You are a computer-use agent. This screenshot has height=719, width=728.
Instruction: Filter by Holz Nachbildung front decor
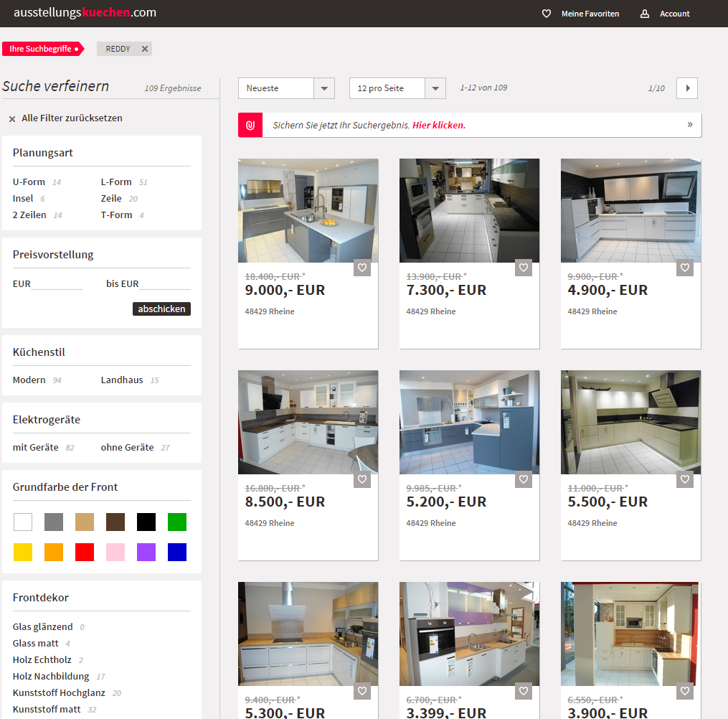click(51, 676)
